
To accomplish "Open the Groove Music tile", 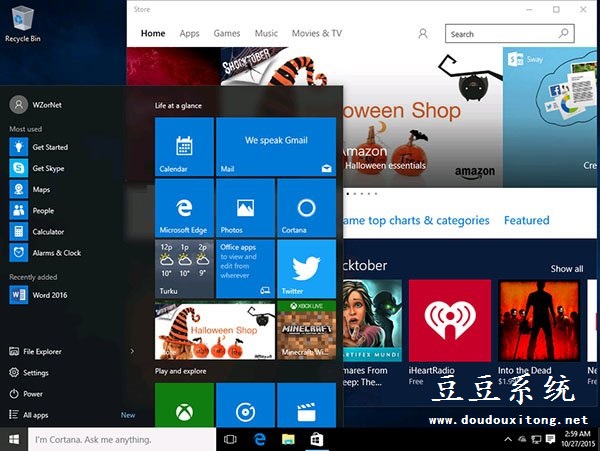I will 245,405.
